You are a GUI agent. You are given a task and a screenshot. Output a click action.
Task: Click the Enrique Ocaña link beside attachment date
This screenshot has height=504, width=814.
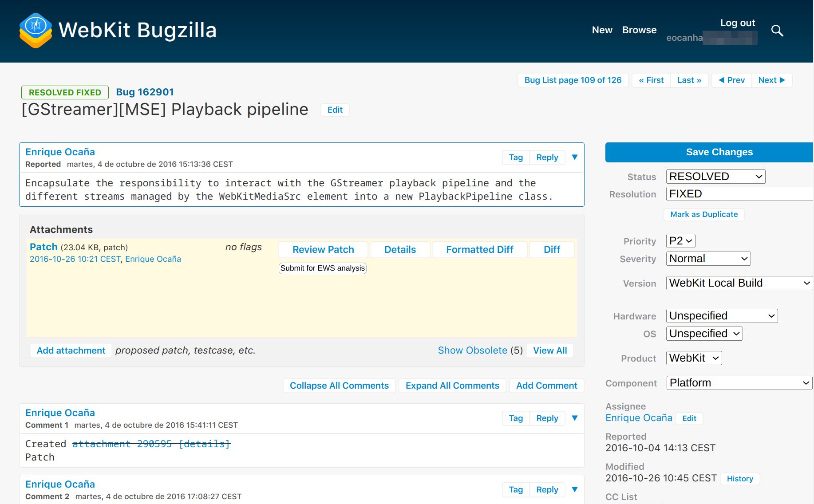coord(153,259)
